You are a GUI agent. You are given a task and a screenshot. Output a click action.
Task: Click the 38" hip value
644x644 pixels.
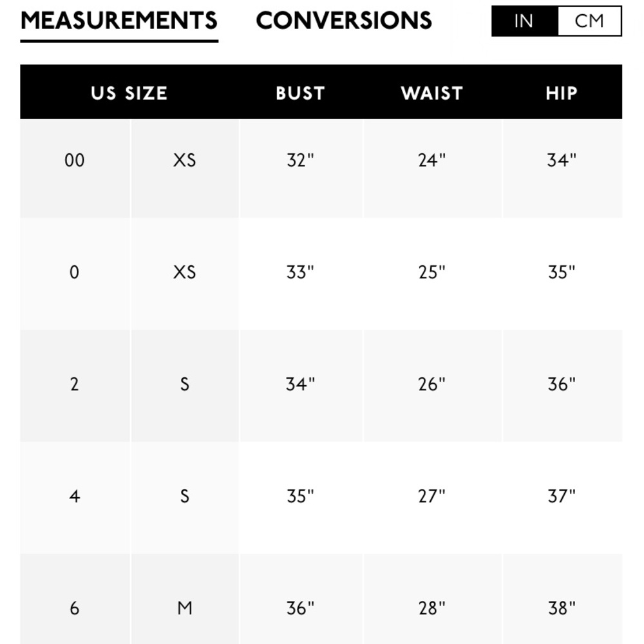(562, 609)
